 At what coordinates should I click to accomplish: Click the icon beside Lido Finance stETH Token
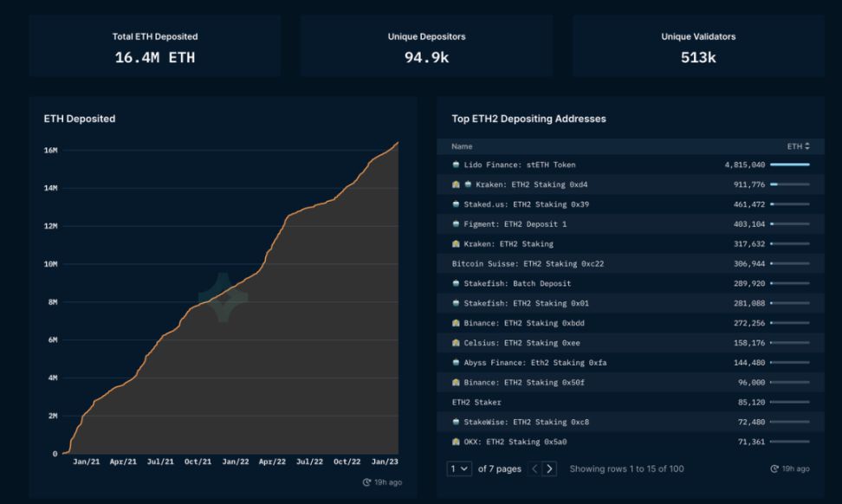click(456, 165)
